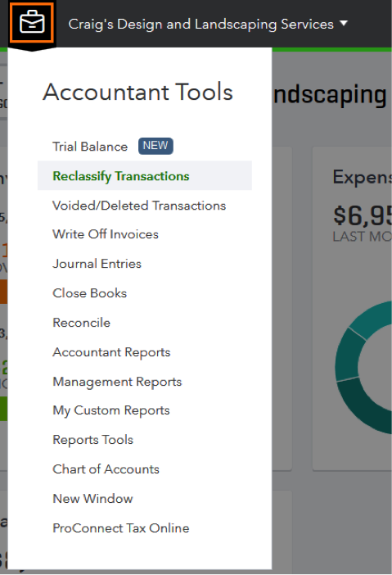Open Voided/Deleted Transactions
Image resolution: width=392 pixels, height=575 pixels.
tap(139, 206)
